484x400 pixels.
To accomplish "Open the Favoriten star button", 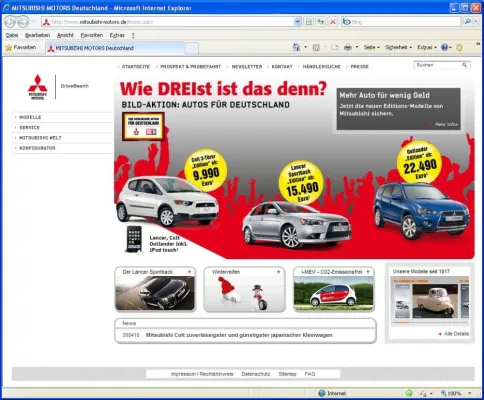I will coord(21,48).
